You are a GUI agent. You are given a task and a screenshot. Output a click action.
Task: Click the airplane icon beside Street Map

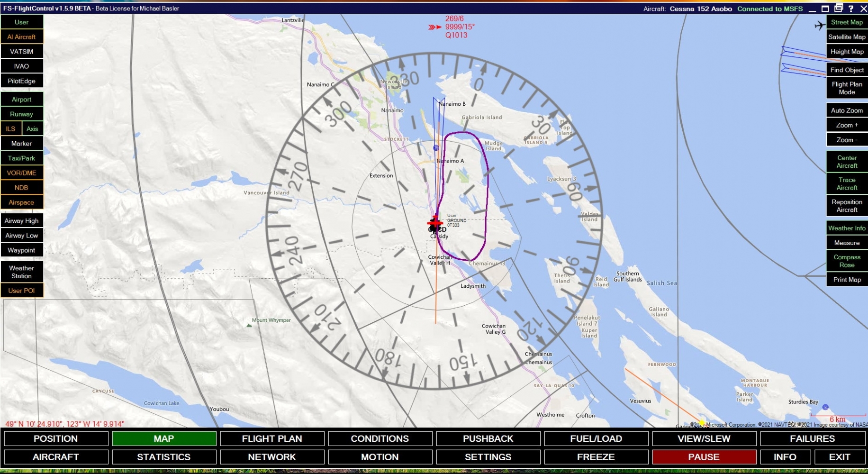[820, 25]
